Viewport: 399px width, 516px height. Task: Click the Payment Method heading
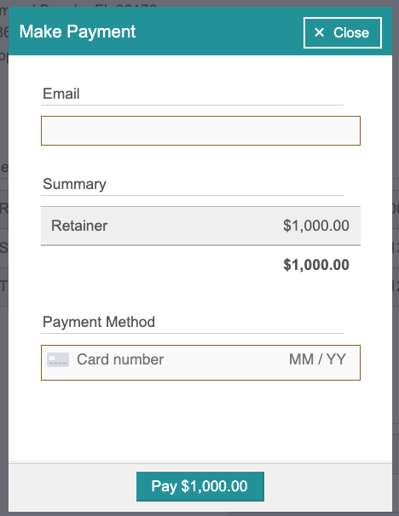click(x=99, y=322)
